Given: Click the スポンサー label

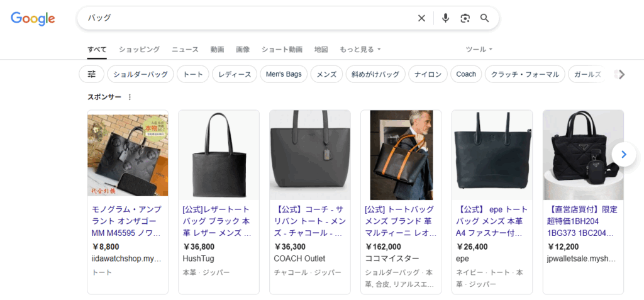Looking at the screenshot, I should pyautogui.click(x=104, y=97).
